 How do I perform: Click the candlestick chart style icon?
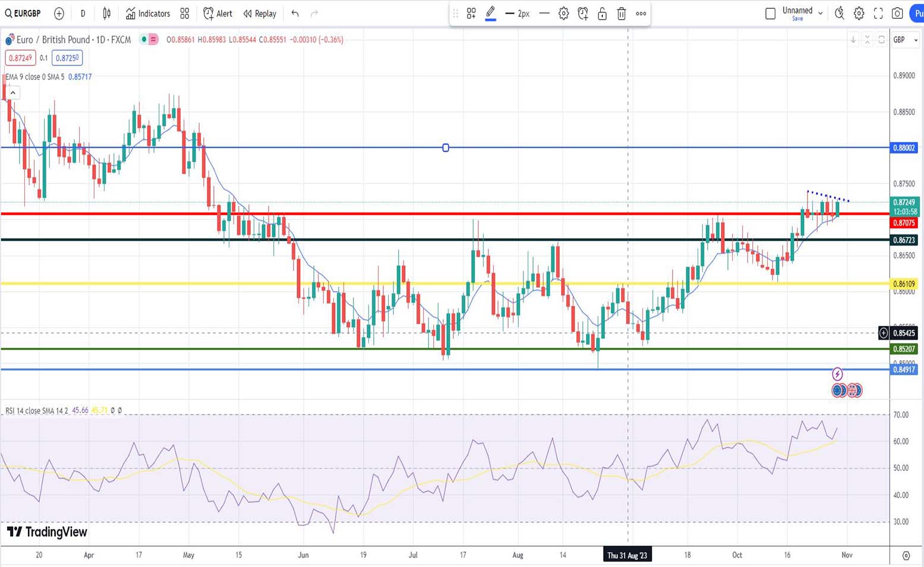[x=107, y=13]
